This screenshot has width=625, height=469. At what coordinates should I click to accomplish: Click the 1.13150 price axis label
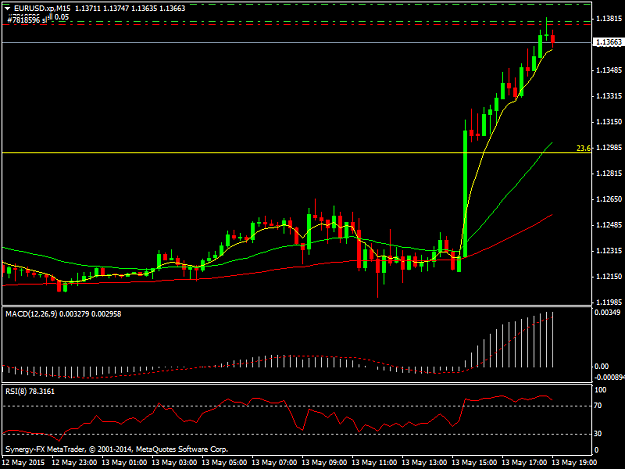(609, 122)
